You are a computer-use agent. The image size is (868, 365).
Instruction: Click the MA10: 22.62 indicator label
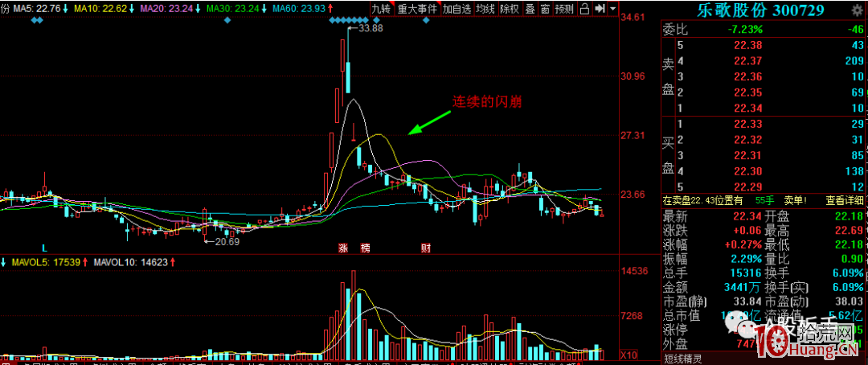[100, 8]
